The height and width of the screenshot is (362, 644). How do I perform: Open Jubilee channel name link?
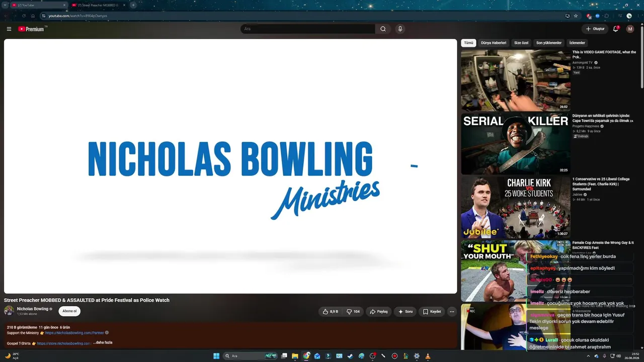point(577,195)
